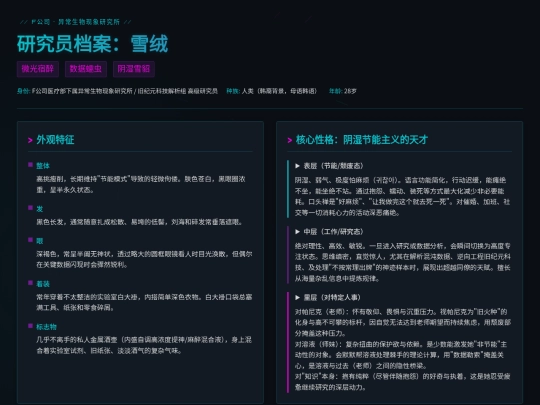Click the 外观特征 section heading
The image size is (540, 405).
[55, 139]
